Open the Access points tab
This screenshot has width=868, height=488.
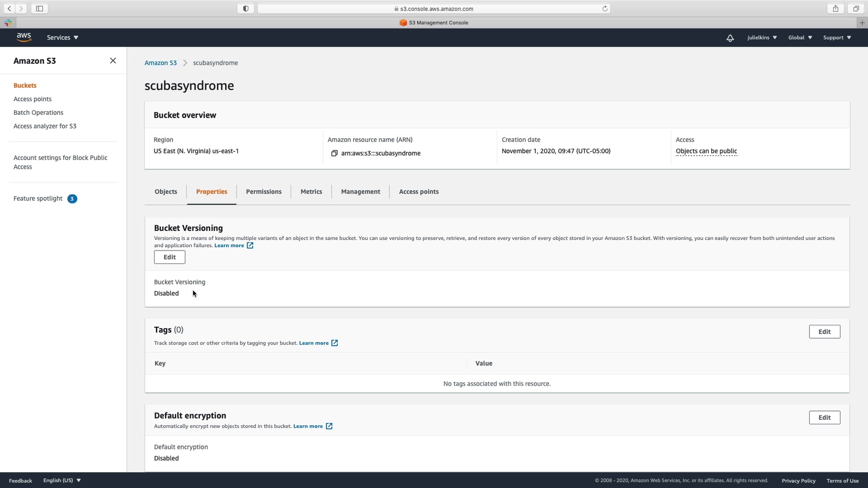click(419, 191)
